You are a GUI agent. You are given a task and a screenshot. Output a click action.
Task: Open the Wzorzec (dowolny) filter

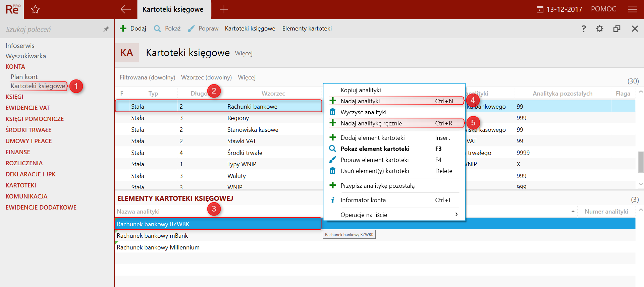(x=206, y=77)
